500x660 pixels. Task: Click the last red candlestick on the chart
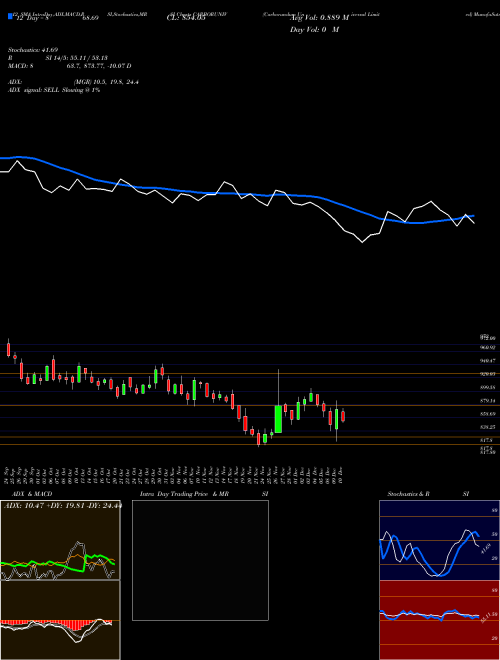pos(343,416)
